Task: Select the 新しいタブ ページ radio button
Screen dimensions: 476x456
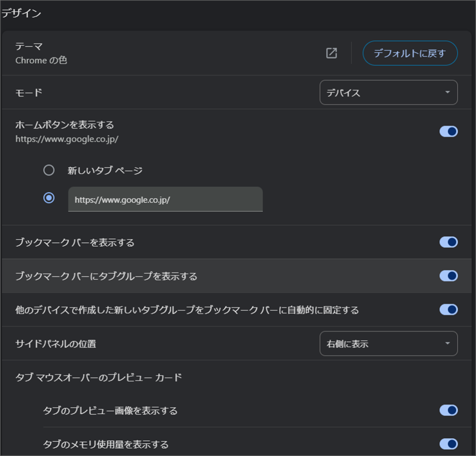Action: [49, 170]
